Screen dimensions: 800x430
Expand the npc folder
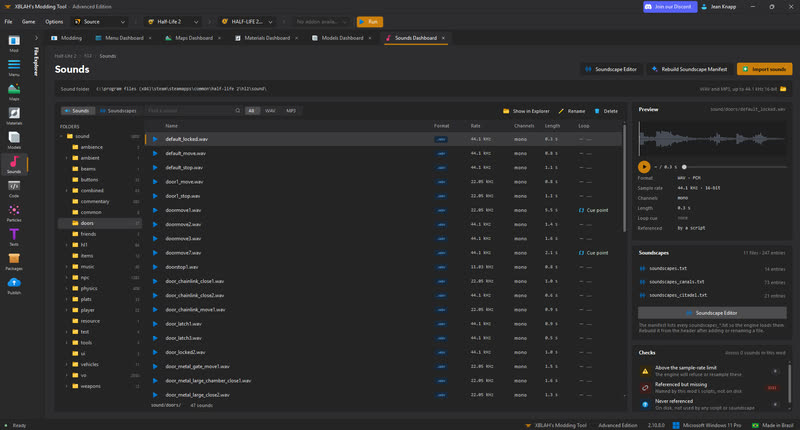pyautogui.click(x=67, y=277)
